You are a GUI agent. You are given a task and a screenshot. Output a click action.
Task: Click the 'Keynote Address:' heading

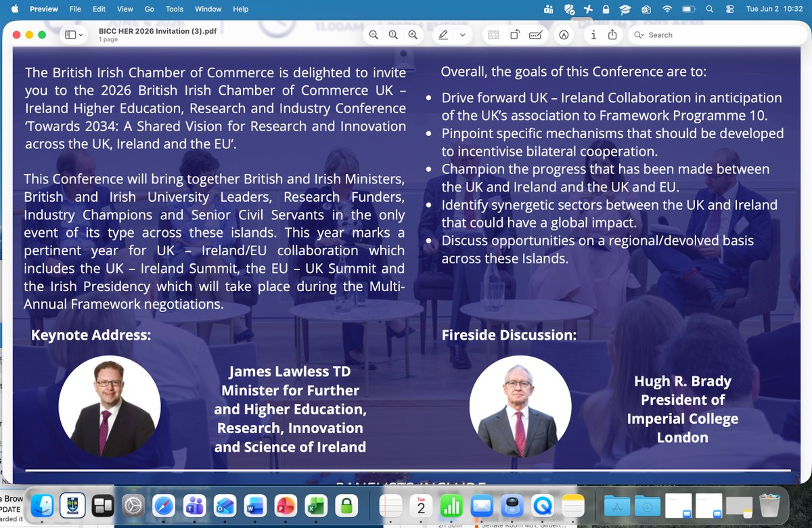click(x=91, y=334)
